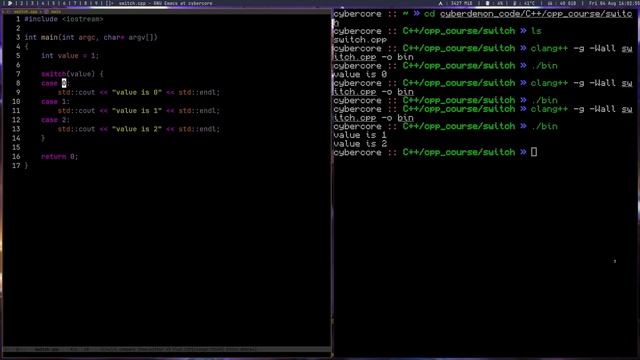Open the date and time display
Image resolution: width=640 pixels, height=360 pixels.
click(613, 3)
